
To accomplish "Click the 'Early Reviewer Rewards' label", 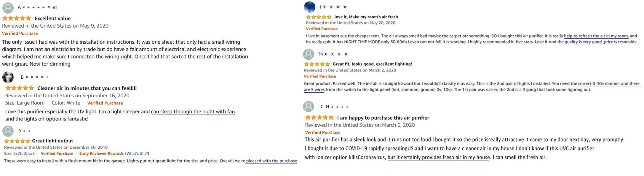I will coord(101,153).
